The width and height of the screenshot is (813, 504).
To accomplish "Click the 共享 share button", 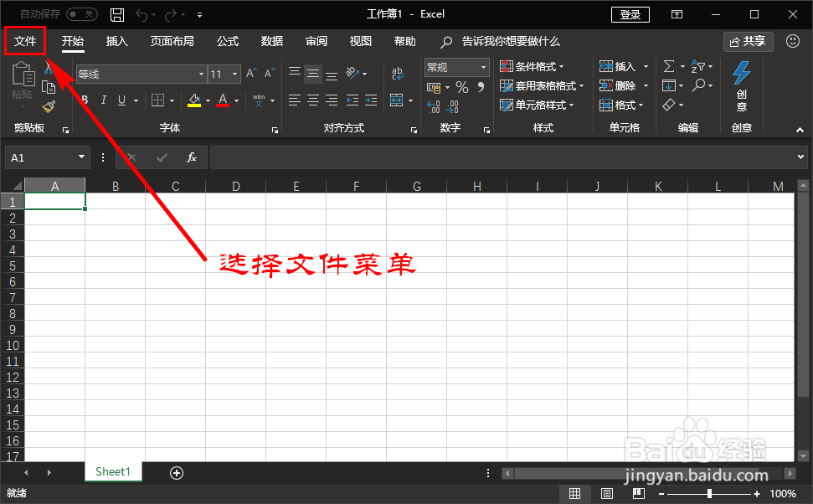I will click(x=748, y=41).
